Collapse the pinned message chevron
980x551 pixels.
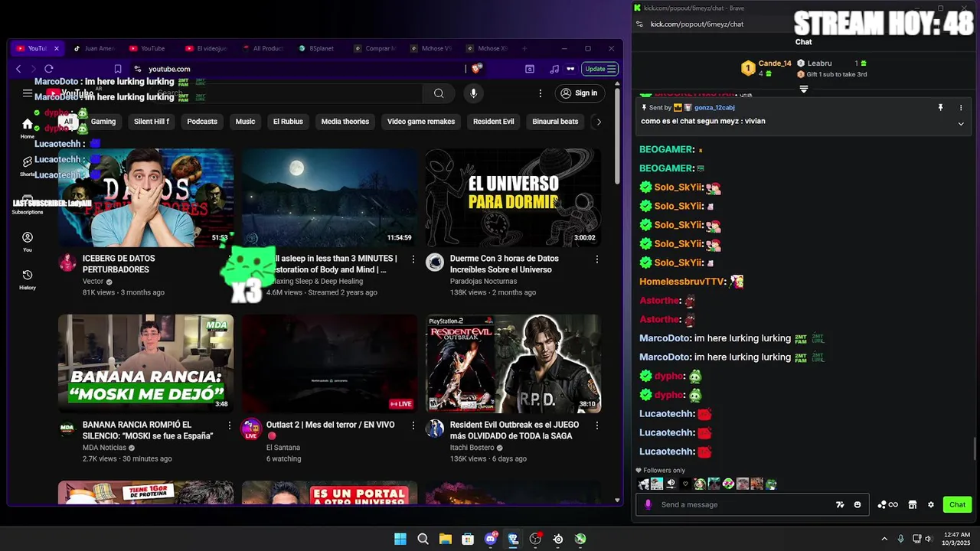[x=961, y=123]
